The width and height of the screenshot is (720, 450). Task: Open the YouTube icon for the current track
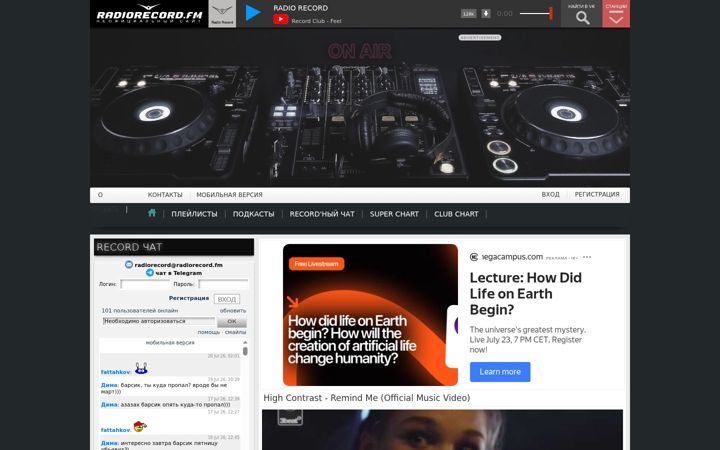click(281, 19)
